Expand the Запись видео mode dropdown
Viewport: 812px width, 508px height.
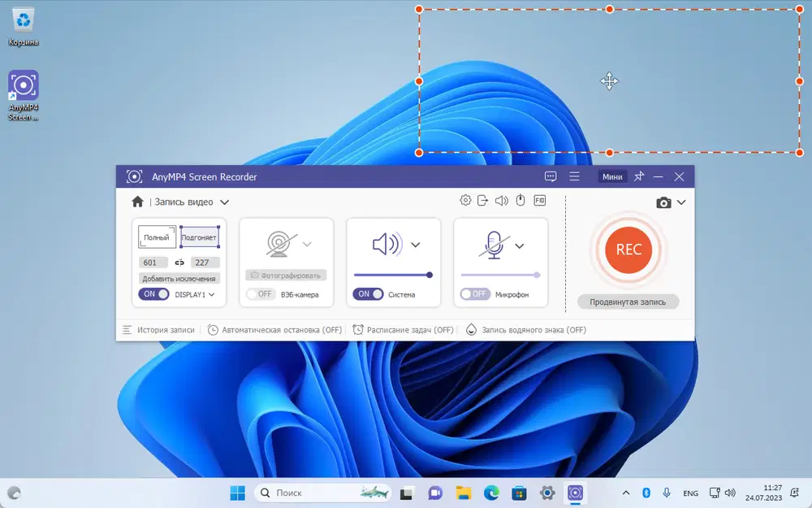click(224, 202)
